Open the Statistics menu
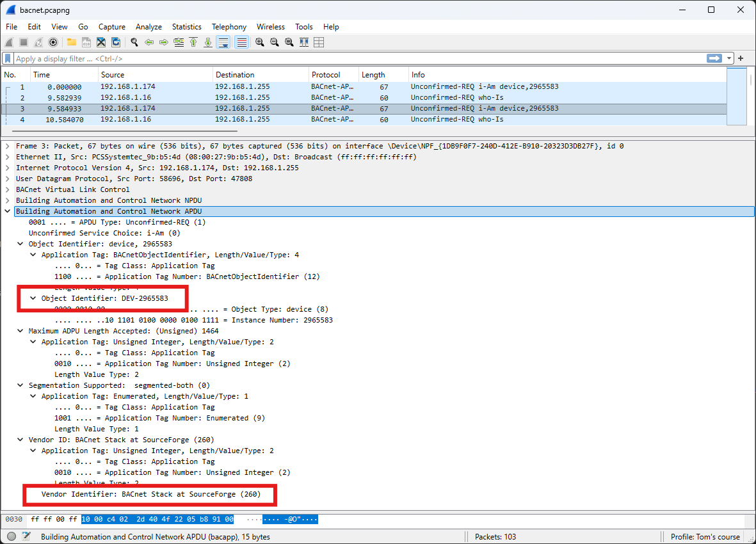Viewport: 756px width, 544px height. 186,27
